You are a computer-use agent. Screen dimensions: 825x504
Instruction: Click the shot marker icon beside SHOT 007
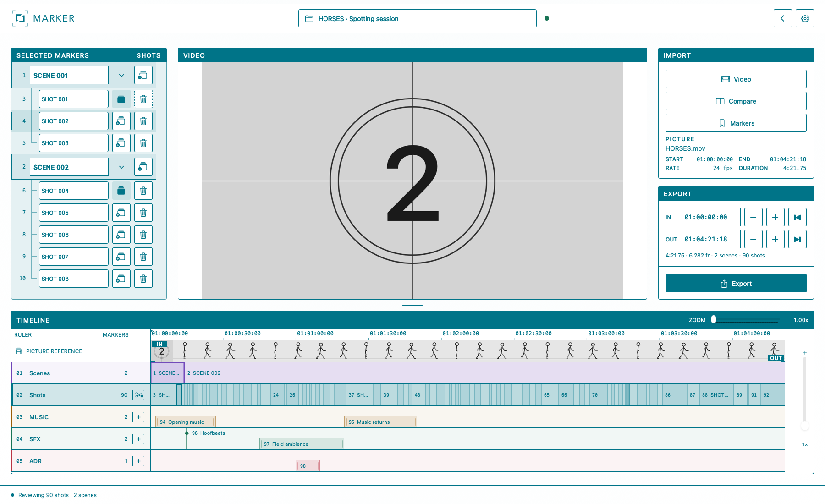121,257
